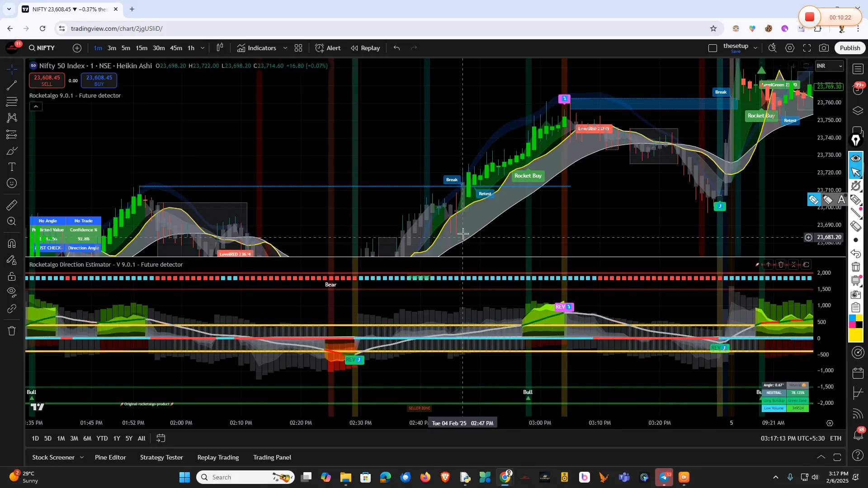The image size is (868, 488).
Task: Open the INR currency dropdown
Action: click(829, 66)
